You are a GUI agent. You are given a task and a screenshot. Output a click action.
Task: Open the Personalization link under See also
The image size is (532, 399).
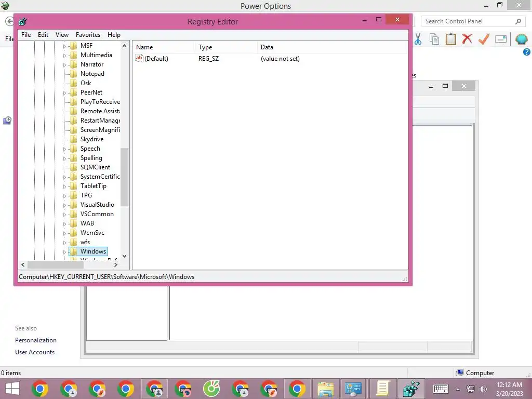coord(36,340)
